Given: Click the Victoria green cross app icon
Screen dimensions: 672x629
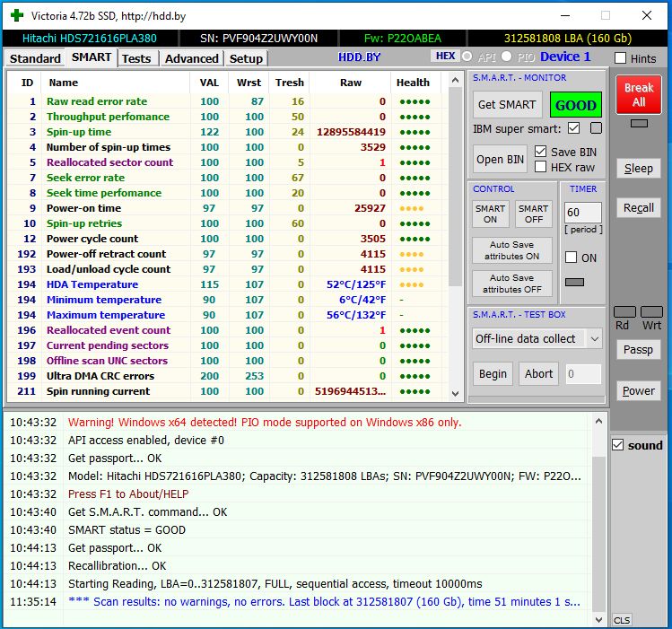Looking at the screenshot, I should click(x=17, y=16).
